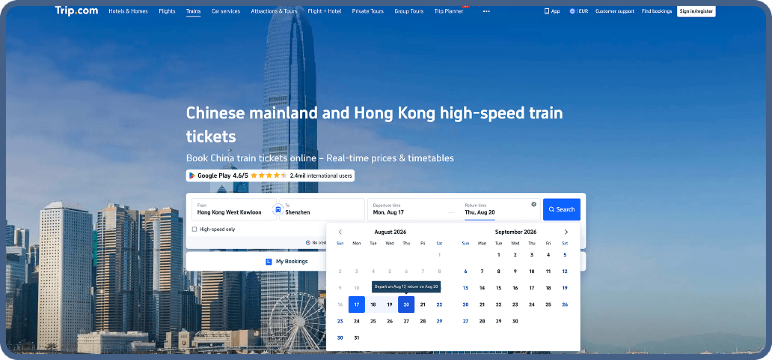Click the 'September 2026' month heading
The width and height of the screenshot is (772, 360).
pos(515,232)
